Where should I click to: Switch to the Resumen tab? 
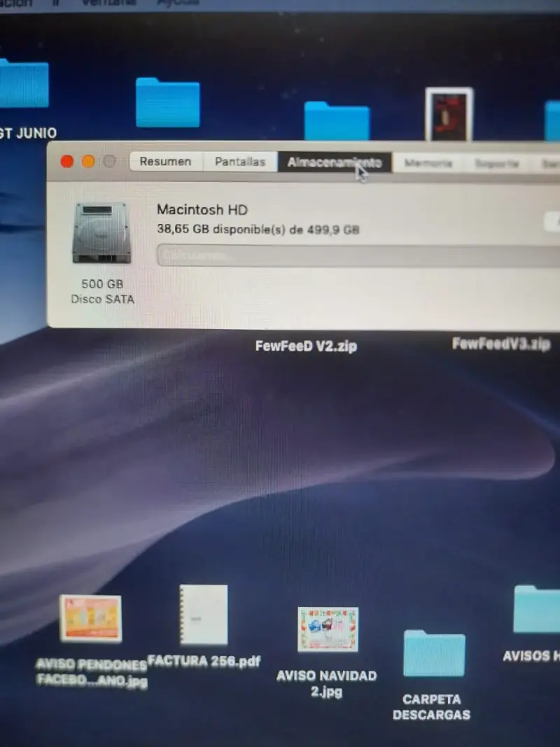click(166, 162)
